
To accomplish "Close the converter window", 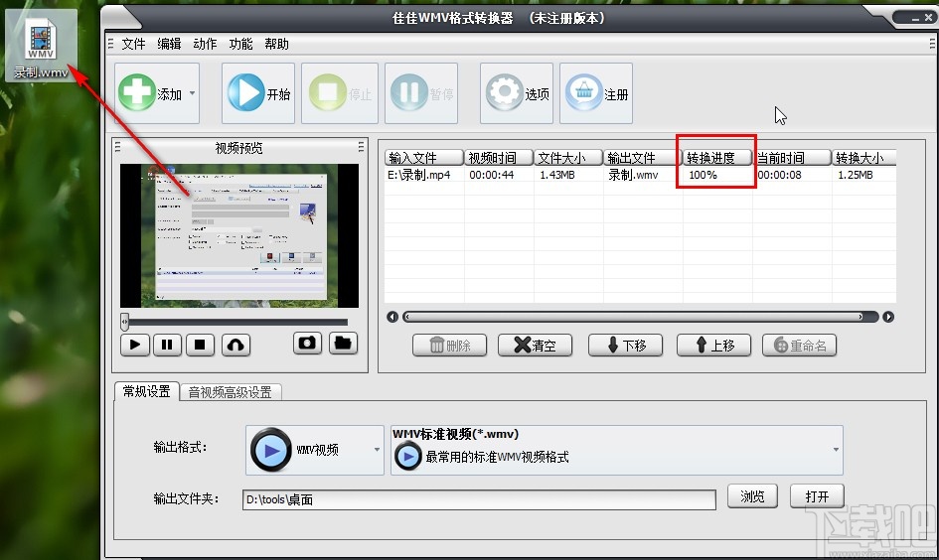I will [928, 18].
